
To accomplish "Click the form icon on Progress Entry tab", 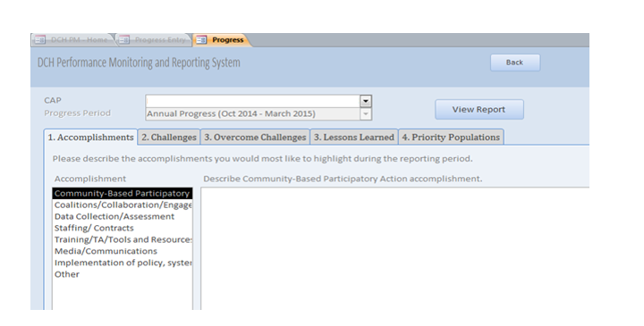I will pos(124,40).
